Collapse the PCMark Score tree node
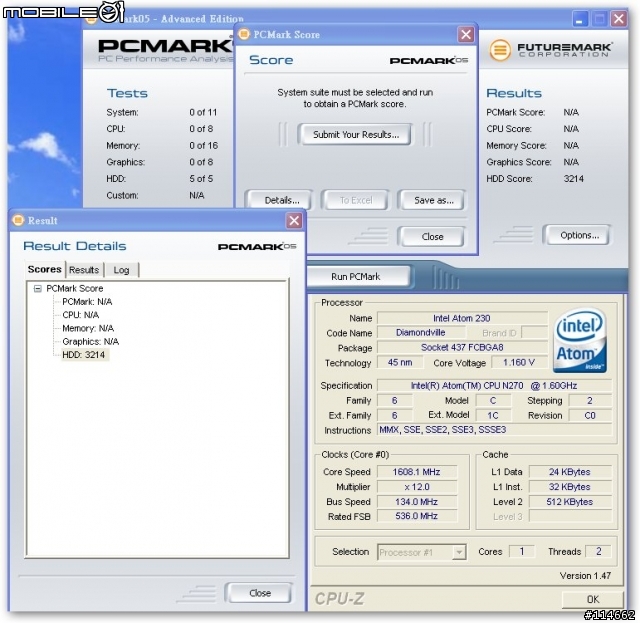Screen dimensions: 640x623 coord(38,289)
